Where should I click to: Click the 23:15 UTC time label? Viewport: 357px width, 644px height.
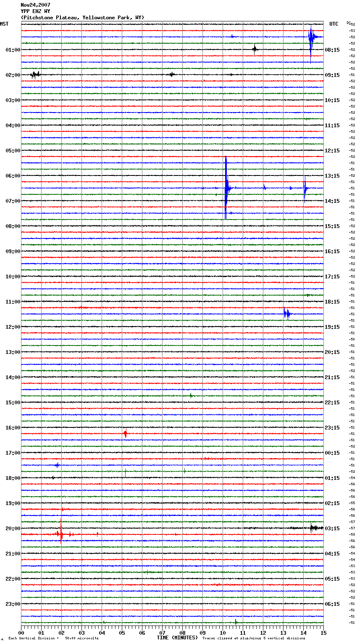332,428
